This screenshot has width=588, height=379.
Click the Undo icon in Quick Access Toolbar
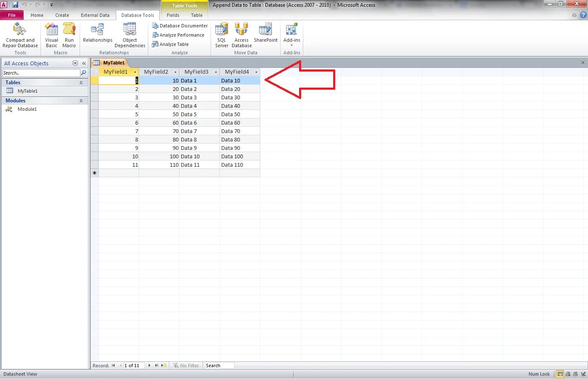(24, 5)
